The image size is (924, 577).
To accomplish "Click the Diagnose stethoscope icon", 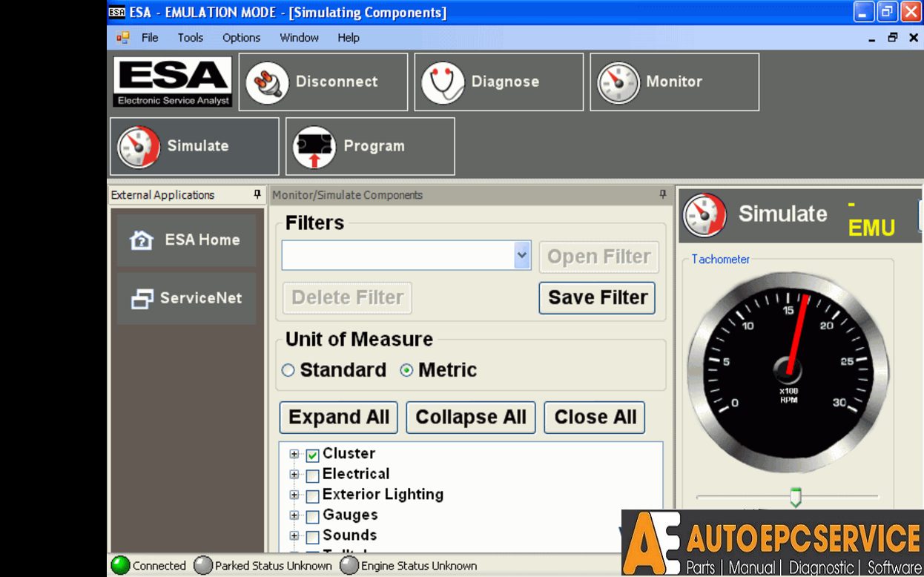I will 443,82.
